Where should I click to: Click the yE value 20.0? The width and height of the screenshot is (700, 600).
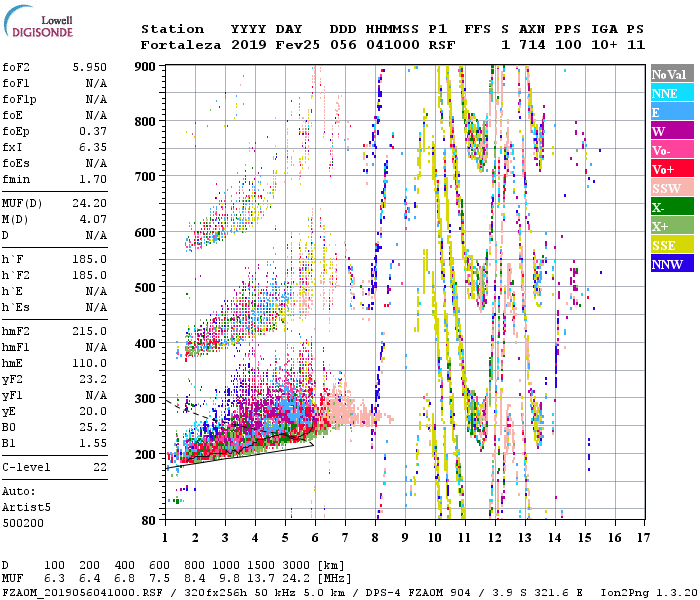pyautogui.click(x=93, y=411)
